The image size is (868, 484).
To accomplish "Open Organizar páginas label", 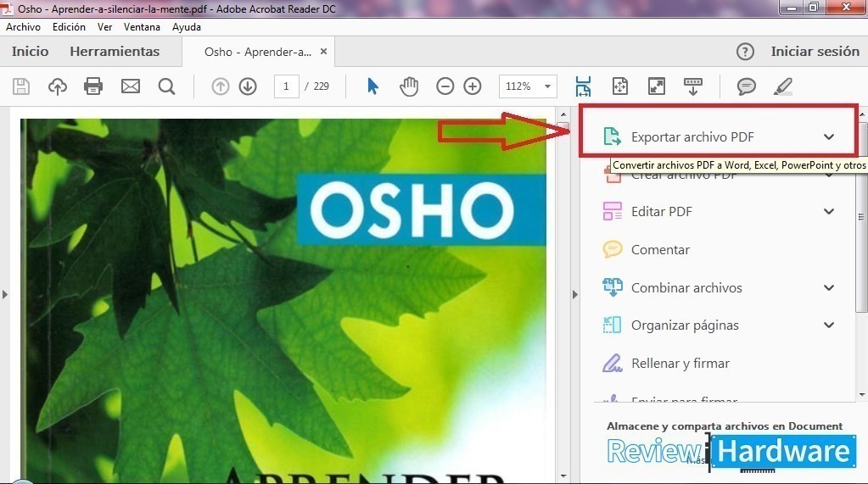I will click(685, 325).
